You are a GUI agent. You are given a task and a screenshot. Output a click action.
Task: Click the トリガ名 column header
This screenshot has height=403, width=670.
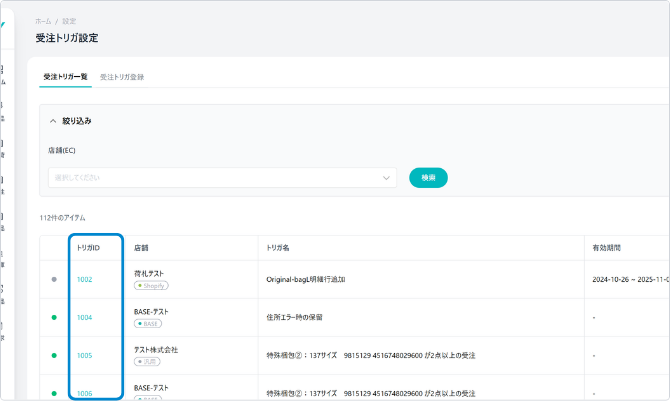(277, 247)
